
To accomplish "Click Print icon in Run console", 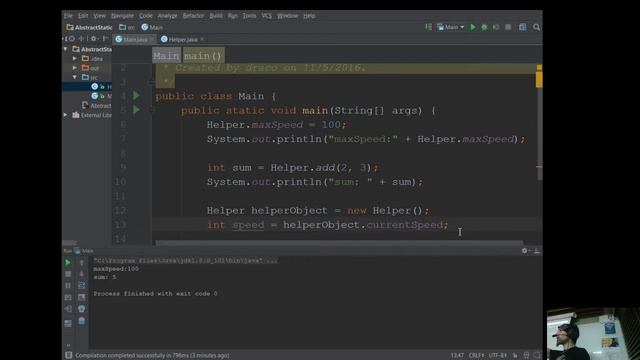I will pos(82,309).
